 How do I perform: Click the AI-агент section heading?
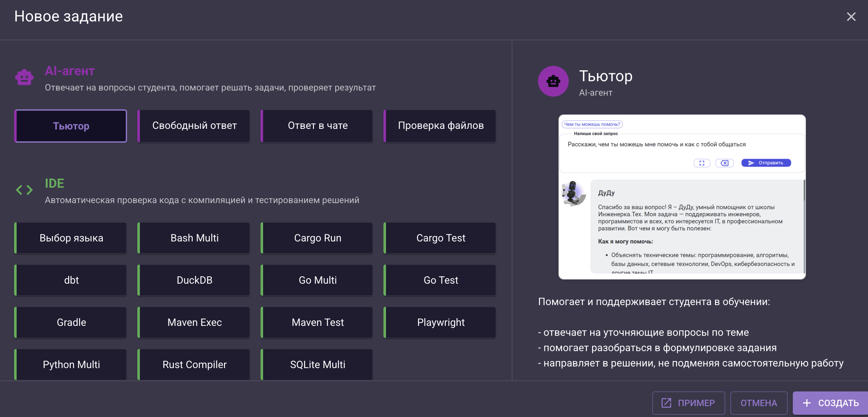click(x=70, y=71)
